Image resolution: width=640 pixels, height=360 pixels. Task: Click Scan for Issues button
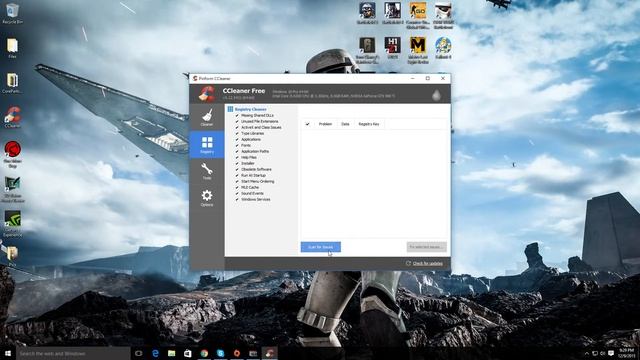click(x=321, y=247)
